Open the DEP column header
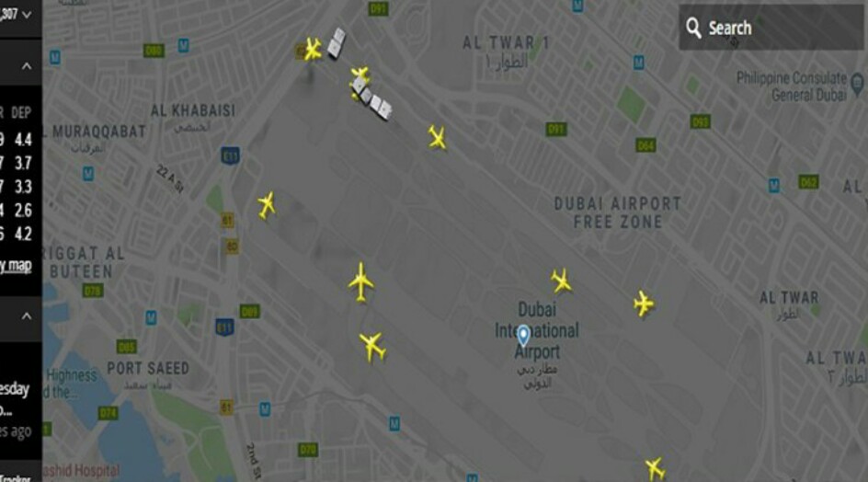The height and width of the screenshot is (482, 868). tap(21, 113)
